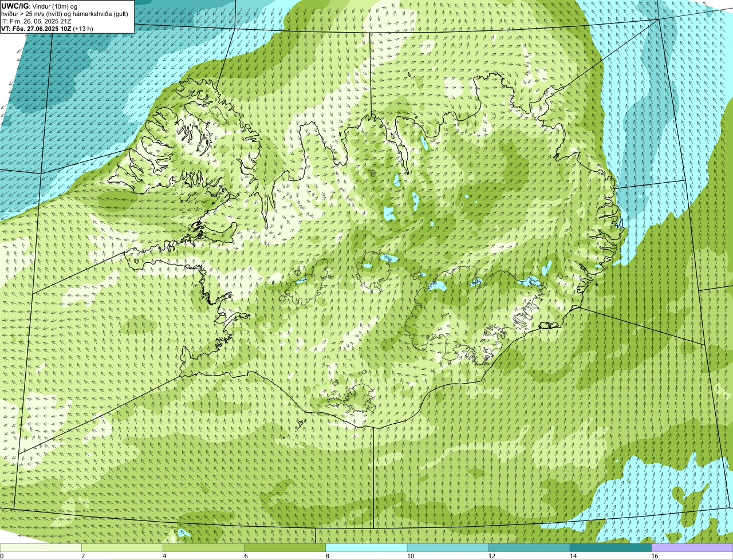Image resolution: width=733 pixels, height=560 pixels.
Task: Click the 'IT: Fim. 26. 06. 2025 21Z' line
Action: point(36,21)
